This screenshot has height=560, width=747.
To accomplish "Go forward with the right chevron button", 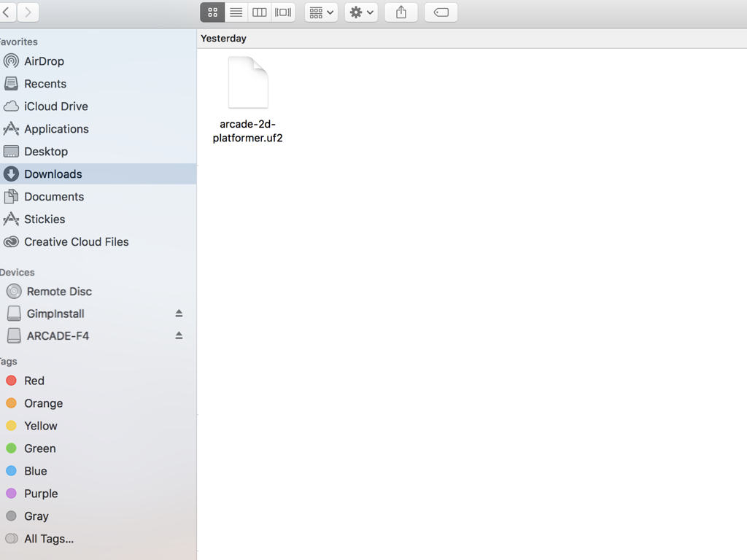I will click(28, 12).
